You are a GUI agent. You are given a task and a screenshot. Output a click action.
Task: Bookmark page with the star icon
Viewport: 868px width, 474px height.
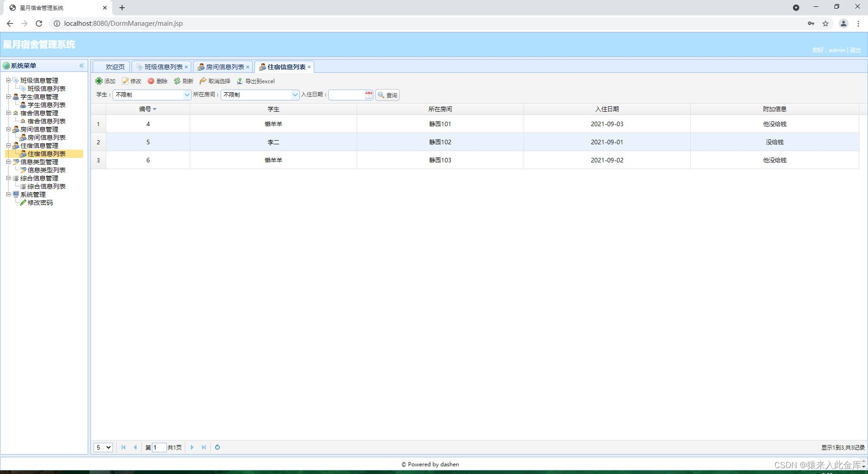click(x=826, y=24)
